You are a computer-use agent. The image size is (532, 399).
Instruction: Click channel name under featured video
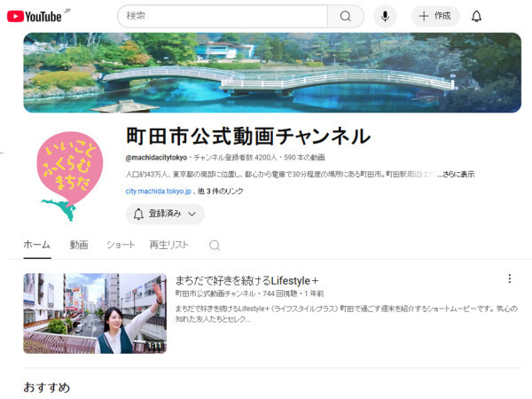[x=215, y=293]
